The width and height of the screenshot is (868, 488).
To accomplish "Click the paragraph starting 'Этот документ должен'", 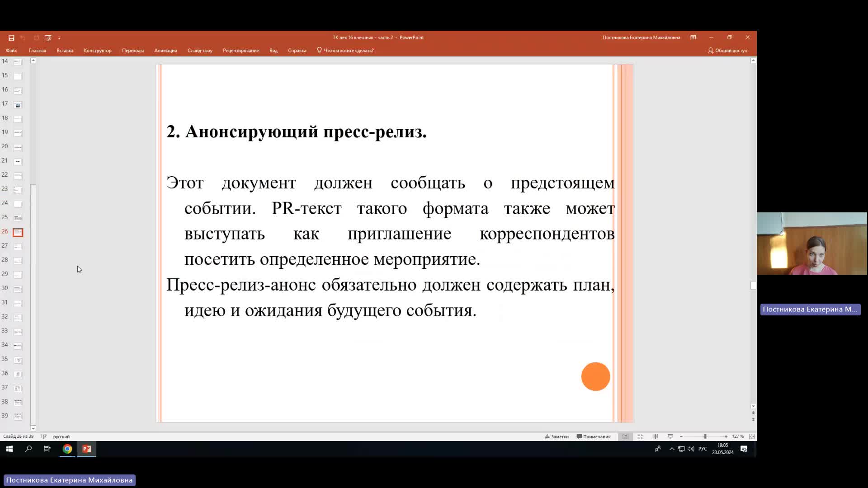I will pyautogui.click(x=391, y=221).
